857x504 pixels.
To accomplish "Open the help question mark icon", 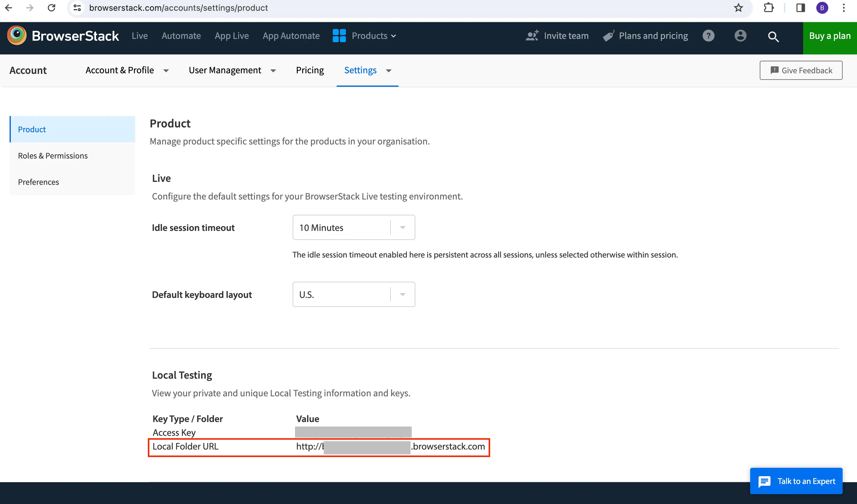I will pyautogui.click(x=708, y=36).
